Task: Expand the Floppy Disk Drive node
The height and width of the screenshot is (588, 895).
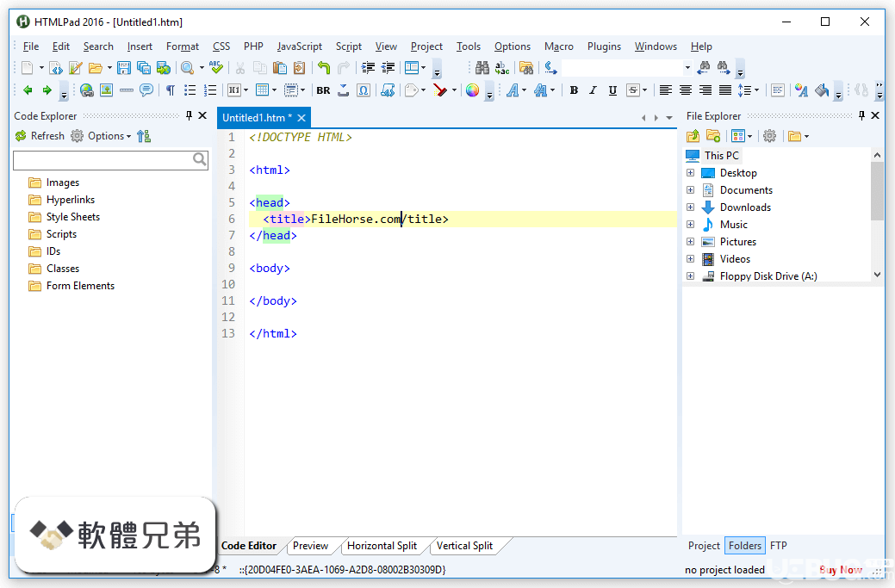Action: point(690,276)
